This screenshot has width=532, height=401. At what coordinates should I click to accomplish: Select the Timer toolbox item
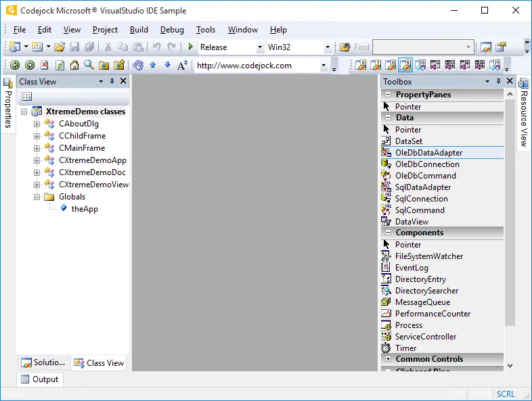(442, 348)
